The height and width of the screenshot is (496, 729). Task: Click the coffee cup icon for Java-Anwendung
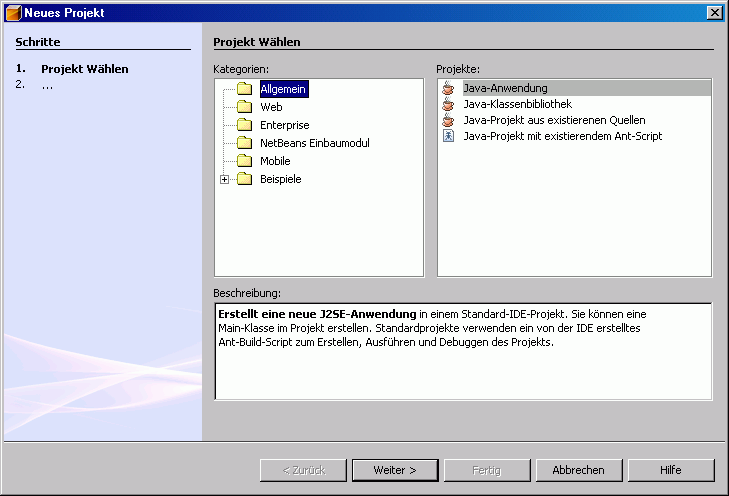point(448,88)
